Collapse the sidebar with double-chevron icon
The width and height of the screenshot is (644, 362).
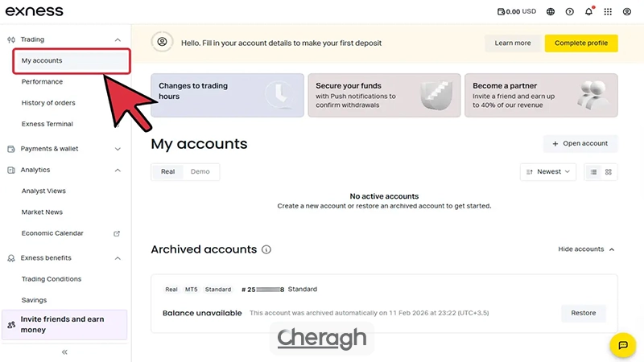(64, 352)
